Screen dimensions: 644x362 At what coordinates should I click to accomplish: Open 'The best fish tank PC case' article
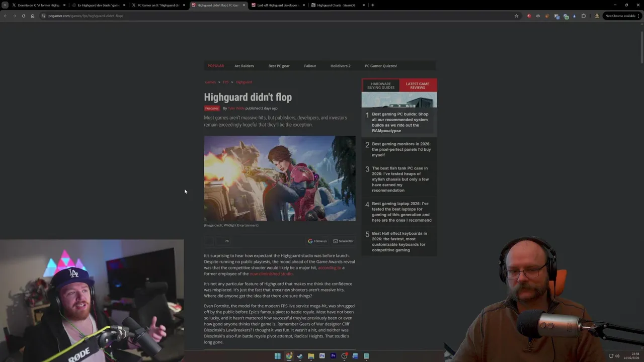pyautogui.click(x=400, y=179)
